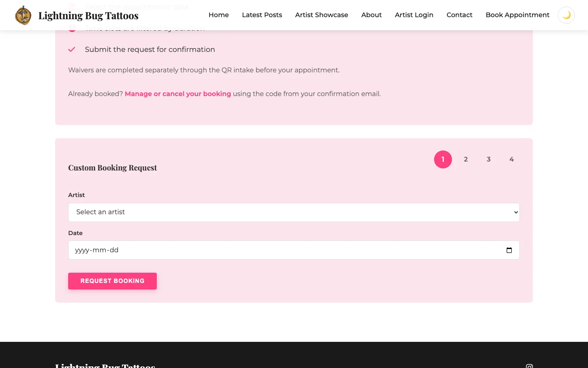Viewport: 588px width, 368px height.
Task: Click the Artist field label
Action: [x=76, y=195]
